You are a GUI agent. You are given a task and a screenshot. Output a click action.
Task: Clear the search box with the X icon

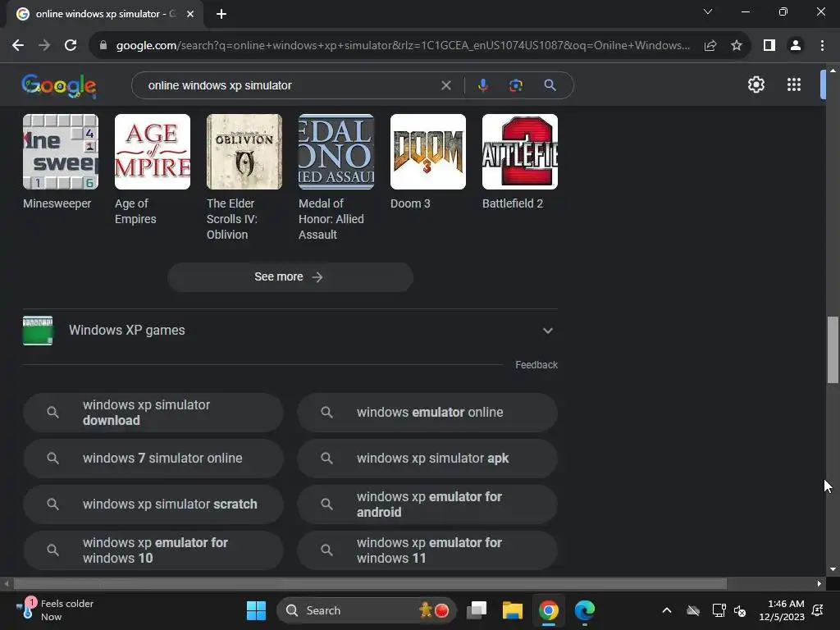[x=445, y=85]
